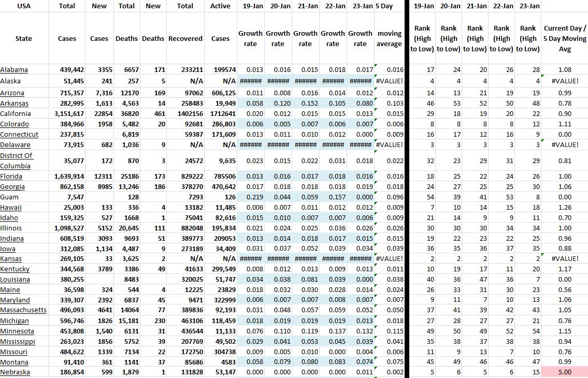Select the Montana state link
Screen dimensions: 588x378
pyautogui.click(x=14, y=362)
